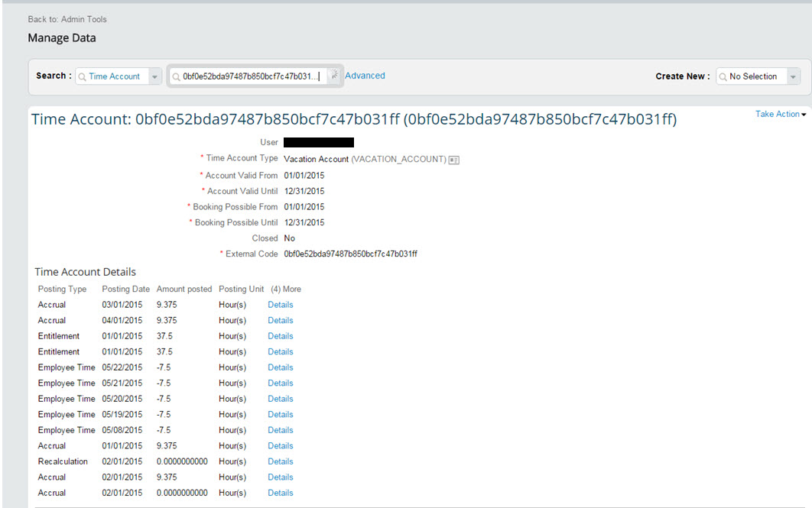Select the Account Valid Until value 12/31/2015
This screenshot has width=812, height=508.
[x=304, y=191]
